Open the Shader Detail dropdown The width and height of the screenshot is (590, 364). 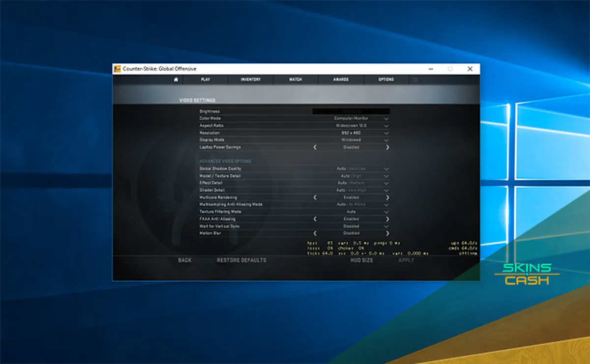click(386, 190)
